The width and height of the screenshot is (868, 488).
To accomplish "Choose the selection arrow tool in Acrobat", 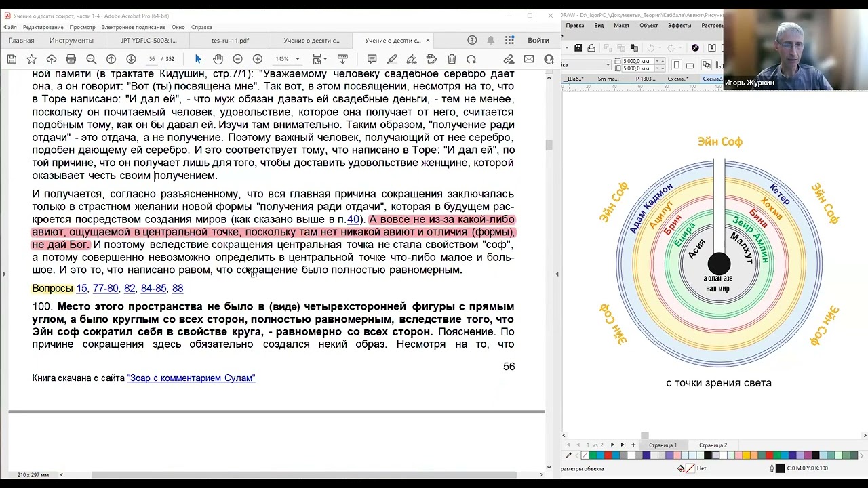I will coord(198,59).
